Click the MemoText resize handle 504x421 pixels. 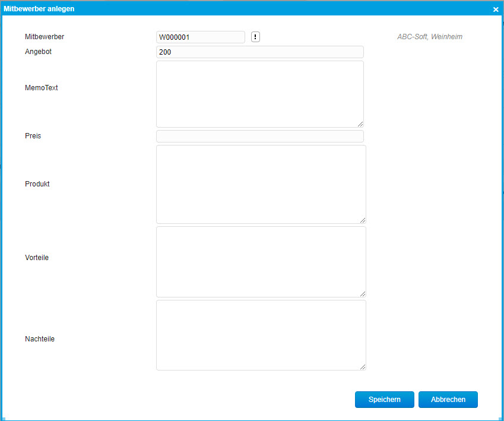360,124
